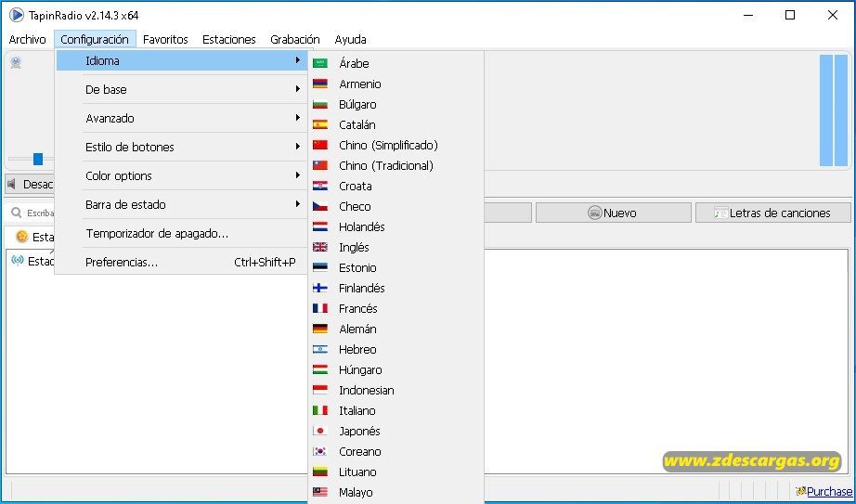Click the Malaysian flag icon
Screen dimensions: 856x504
[320, 492]
